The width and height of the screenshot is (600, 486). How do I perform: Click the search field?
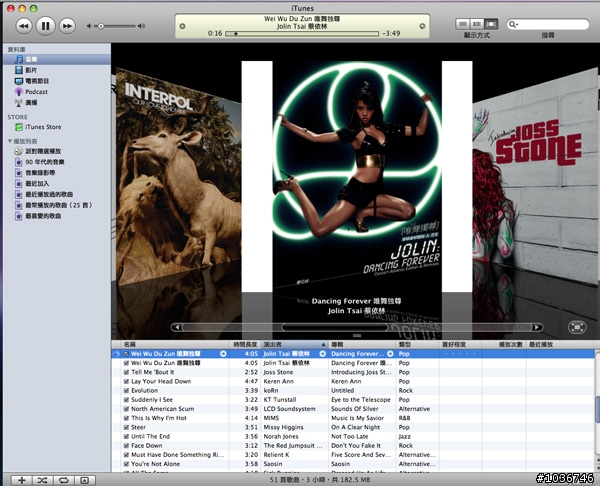click(548, 24)
